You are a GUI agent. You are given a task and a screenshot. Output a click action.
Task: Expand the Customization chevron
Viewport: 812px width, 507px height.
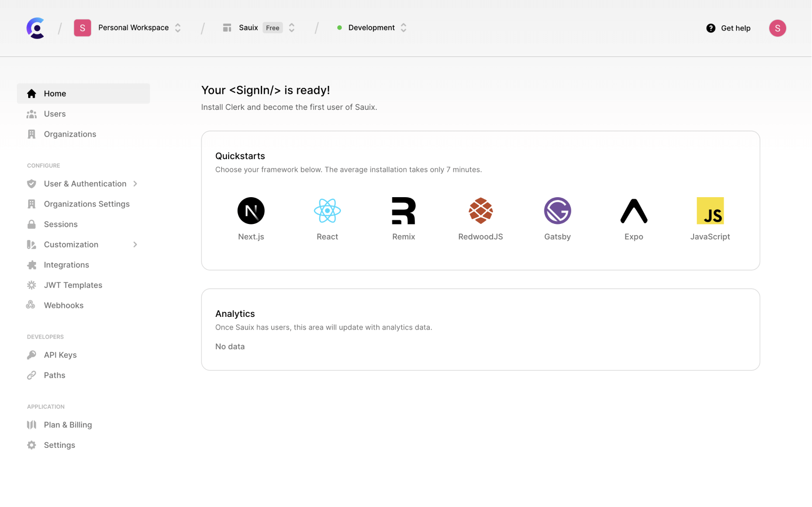coord(135,245)
